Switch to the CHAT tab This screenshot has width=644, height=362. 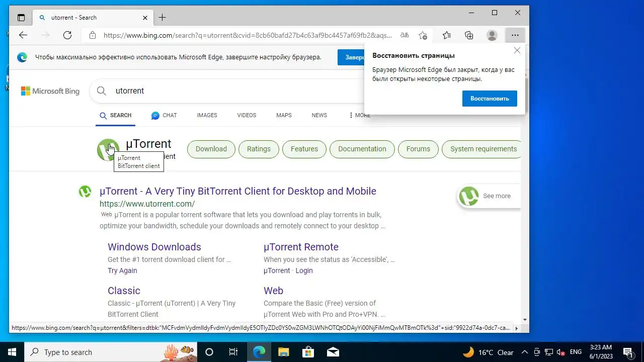(x=164, y=116)
